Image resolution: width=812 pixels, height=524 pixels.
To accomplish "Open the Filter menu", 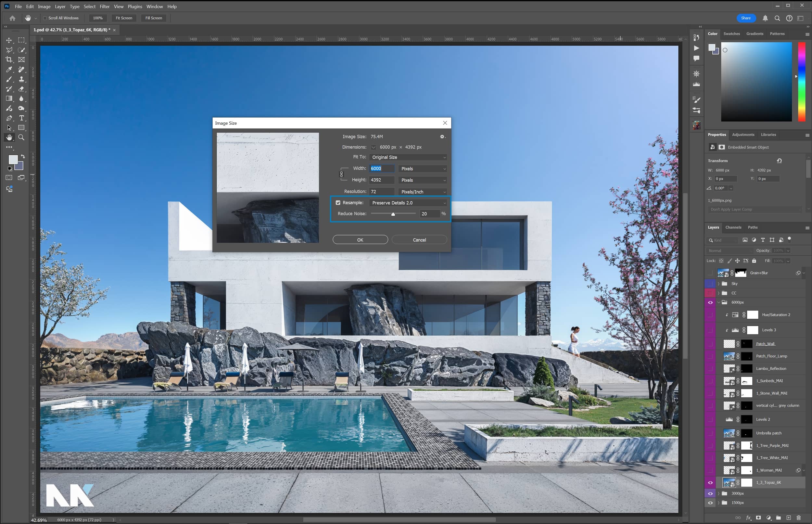I will (105, 6).
